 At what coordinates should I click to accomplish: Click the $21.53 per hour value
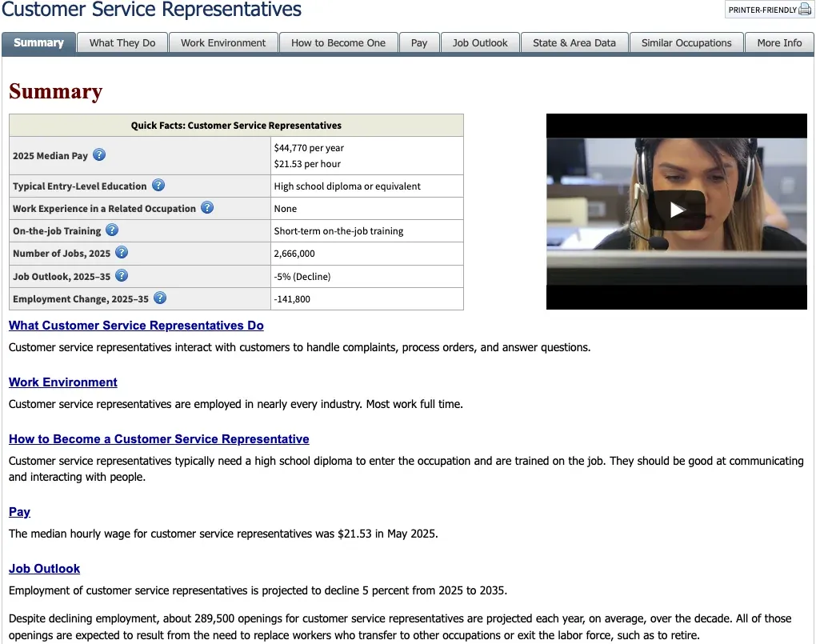point(307,164)
